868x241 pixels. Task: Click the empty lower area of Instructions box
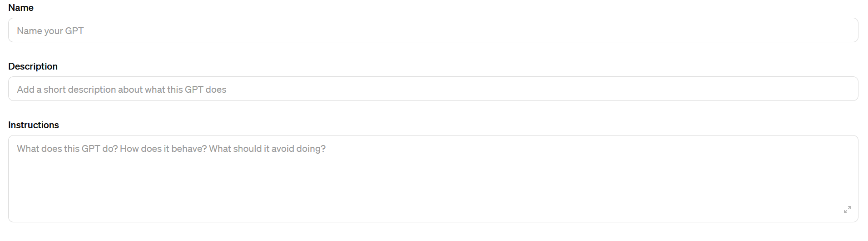[x=409, y=205]
